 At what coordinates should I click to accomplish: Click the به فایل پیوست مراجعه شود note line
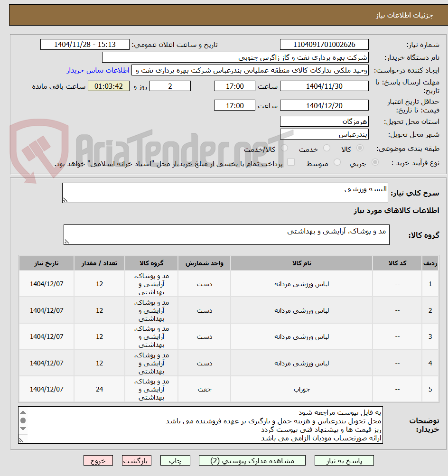click(340, 412)
